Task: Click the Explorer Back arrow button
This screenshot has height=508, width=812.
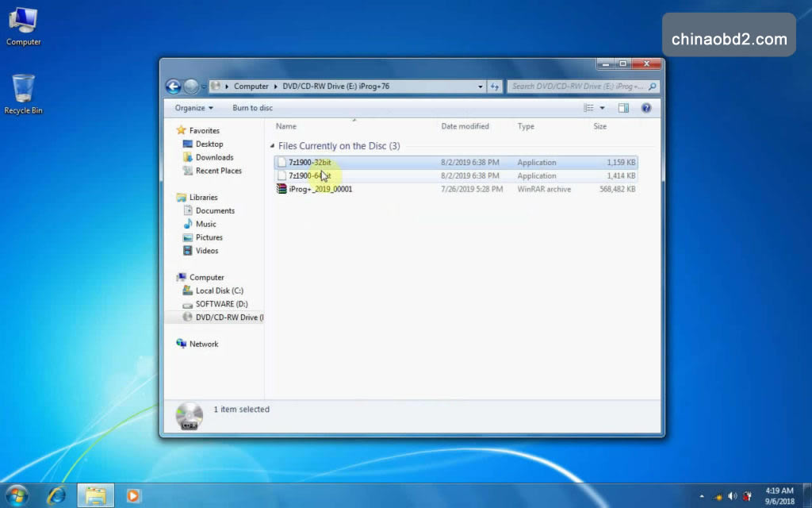Action: (x=174, y=86)
